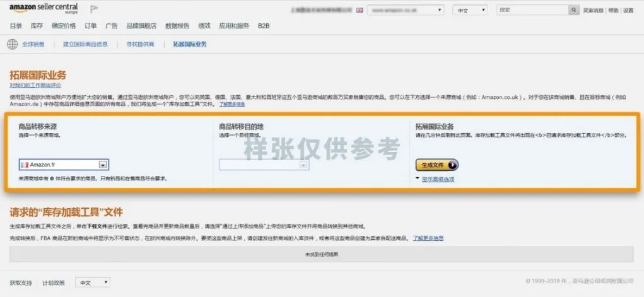Screen dimensions: 644x297
Task: Click the 买家消息 link
Action: tap(594, 10)
